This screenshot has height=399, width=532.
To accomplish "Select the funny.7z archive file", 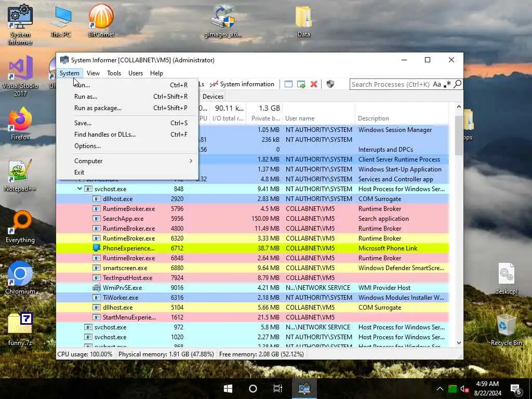I will 20,329.
